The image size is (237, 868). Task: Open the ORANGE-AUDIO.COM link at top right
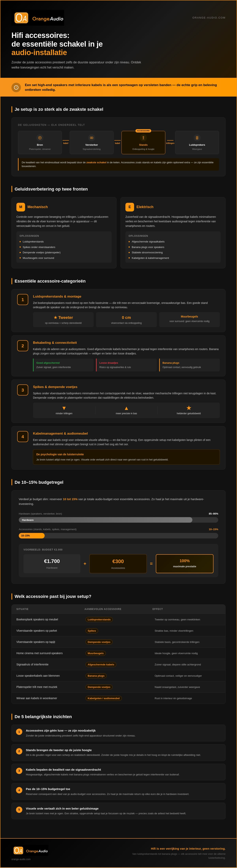209,18
